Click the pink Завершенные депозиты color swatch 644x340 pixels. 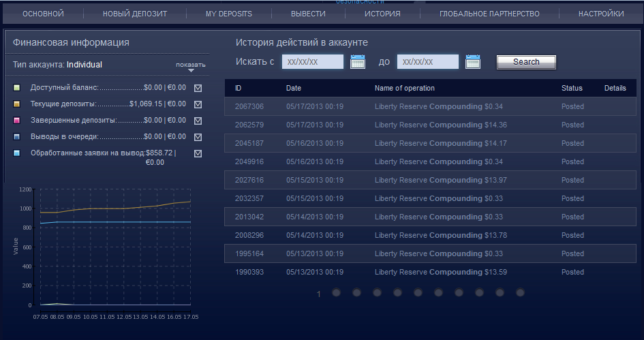coord(17,121)
